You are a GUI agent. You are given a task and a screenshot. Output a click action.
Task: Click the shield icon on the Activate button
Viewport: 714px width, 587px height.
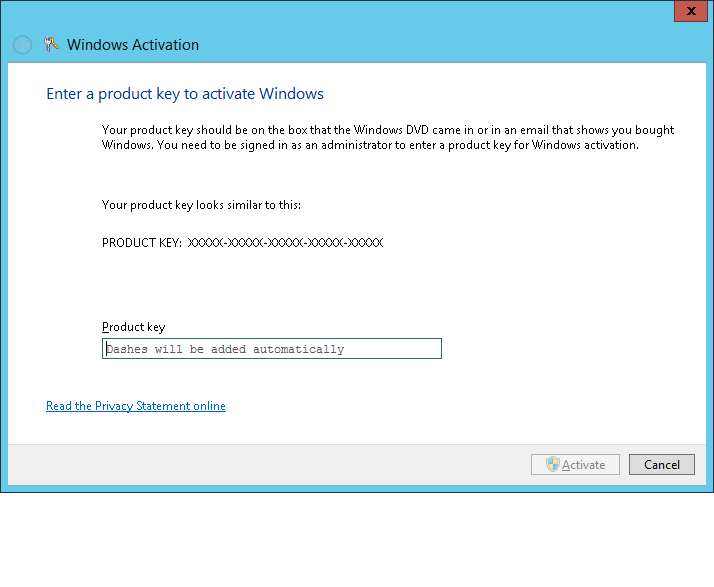click(x=551, y=464)
